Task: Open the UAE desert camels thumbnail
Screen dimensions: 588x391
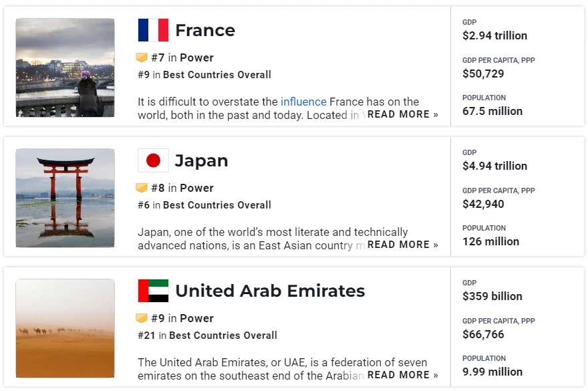Action: click(x=65, y=328)
